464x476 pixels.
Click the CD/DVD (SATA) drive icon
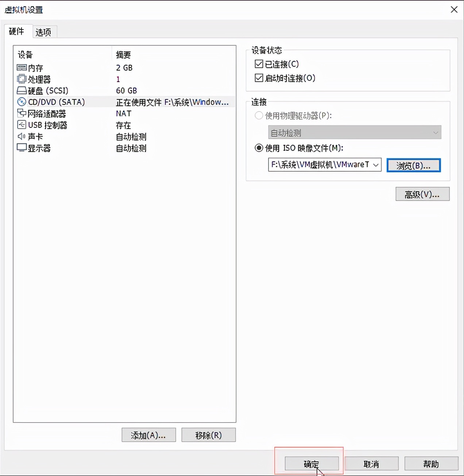(x=21, y=102)
